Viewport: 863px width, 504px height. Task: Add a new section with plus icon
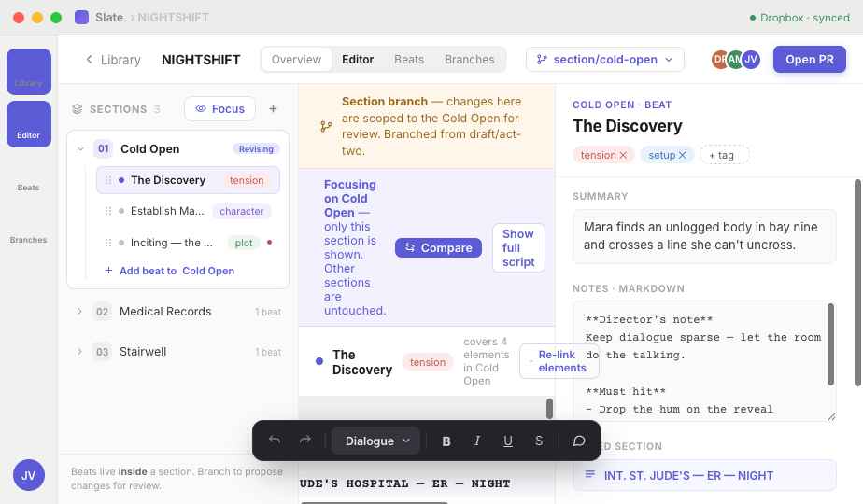point(273,109)
